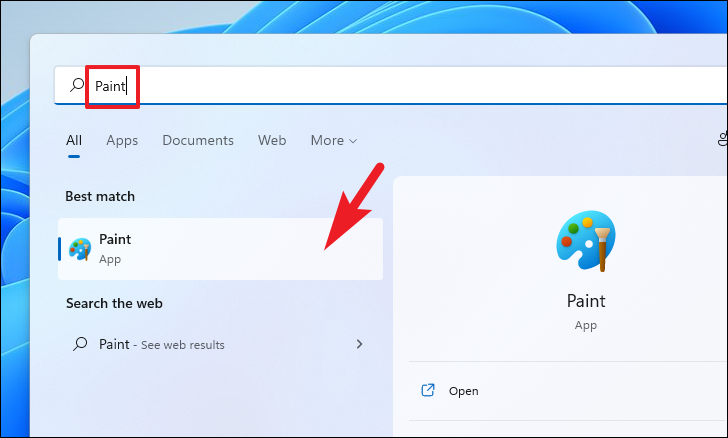Screen dimensions: 728x438
Task: Click the Search the web heading text
Action: [x=114, y=303]
